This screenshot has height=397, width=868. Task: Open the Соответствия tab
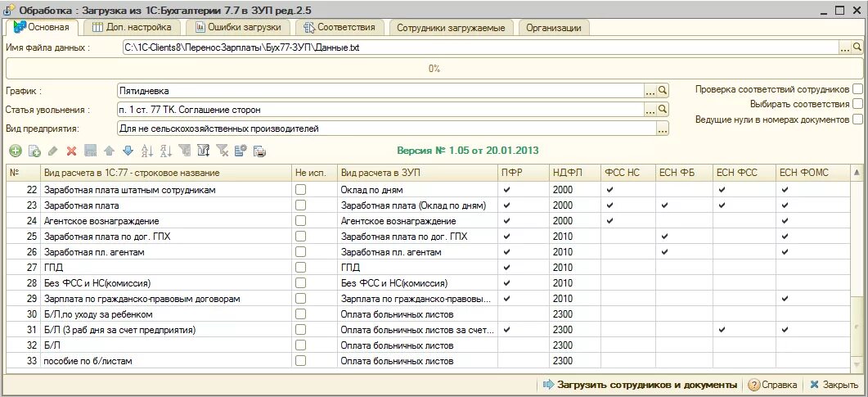[x=339, y=27]
